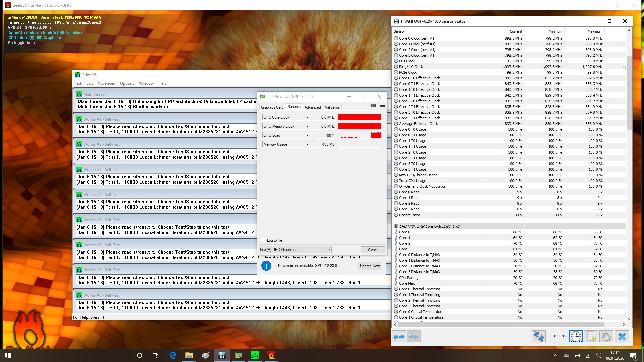This screenshot has width=644, height=362.
Task: Click HWiNFO vertical scrollbar down arrow
Action: coord(629,319)
